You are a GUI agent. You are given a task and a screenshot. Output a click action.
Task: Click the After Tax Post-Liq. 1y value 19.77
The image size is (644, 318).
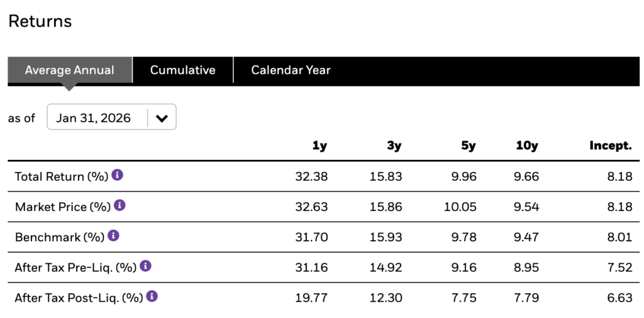click(x=311, y=297)
